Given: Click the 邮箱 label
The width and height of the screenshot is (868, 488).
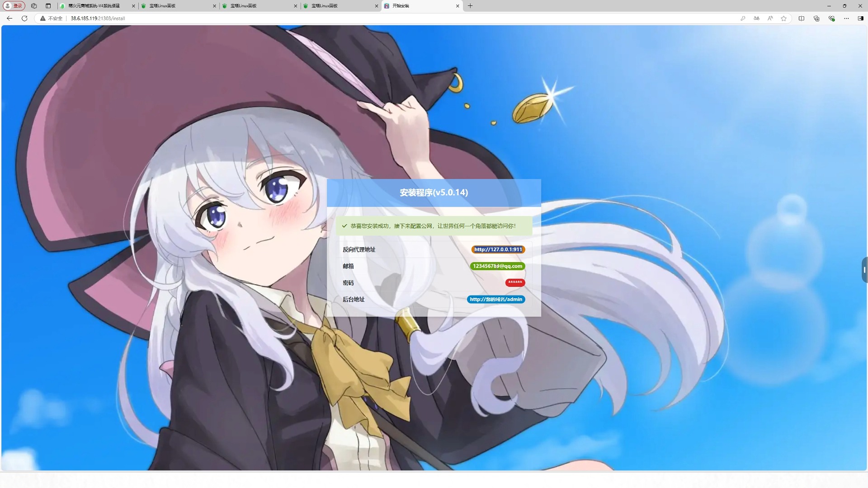Looking at the screenshot, I should coord(348,266).
